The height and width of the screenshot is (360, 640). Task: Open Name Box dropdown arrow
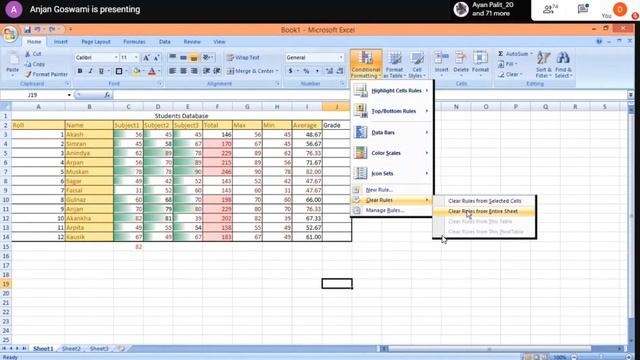click(x=69, y=95)
